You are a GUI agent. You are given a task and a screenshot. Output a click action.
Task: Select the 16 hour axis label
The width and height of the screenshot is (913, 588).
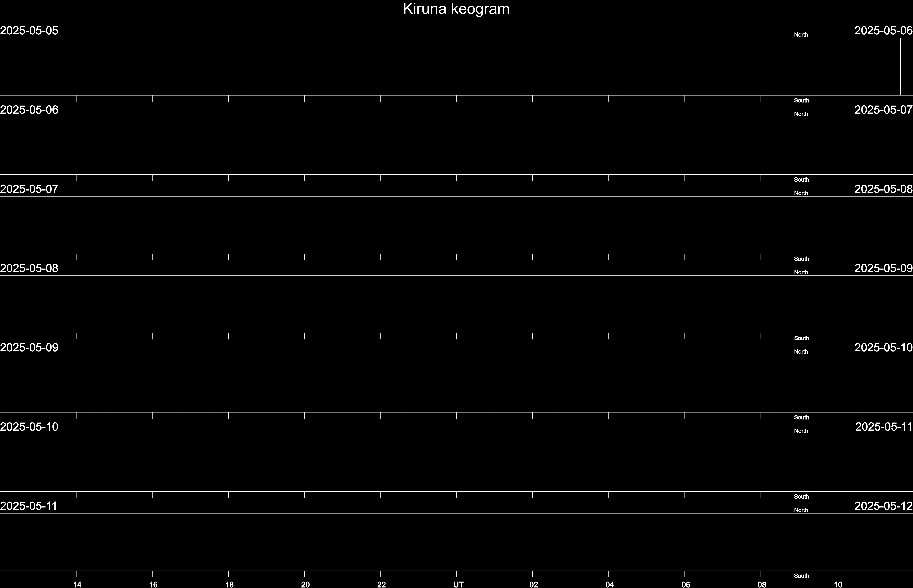tap(153, 584)
